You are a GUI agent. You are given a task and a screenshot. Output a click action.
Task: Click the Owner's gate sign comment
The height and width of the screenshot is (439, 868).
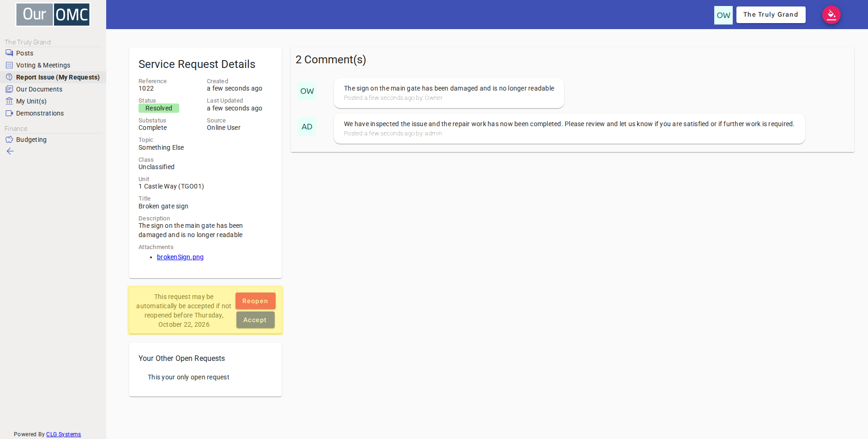(x=449, y=93)
